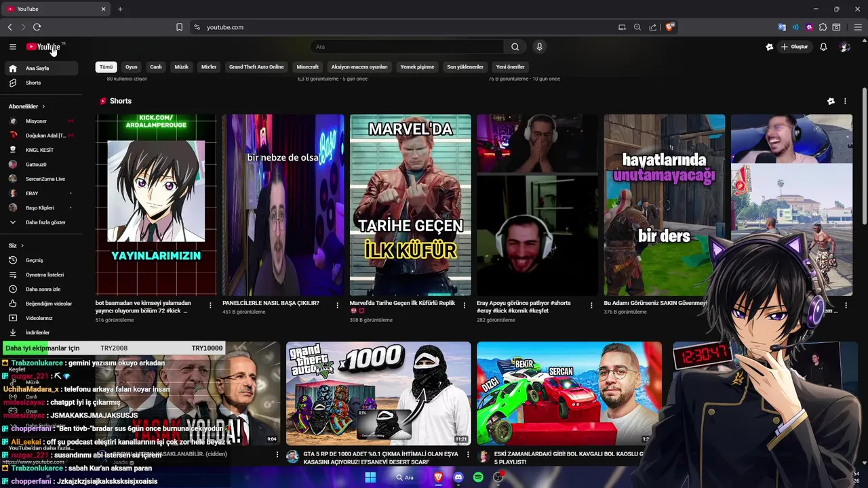Open Discord from the taskbar
Viewport: 868px width, 488px height.
[458, 478]
